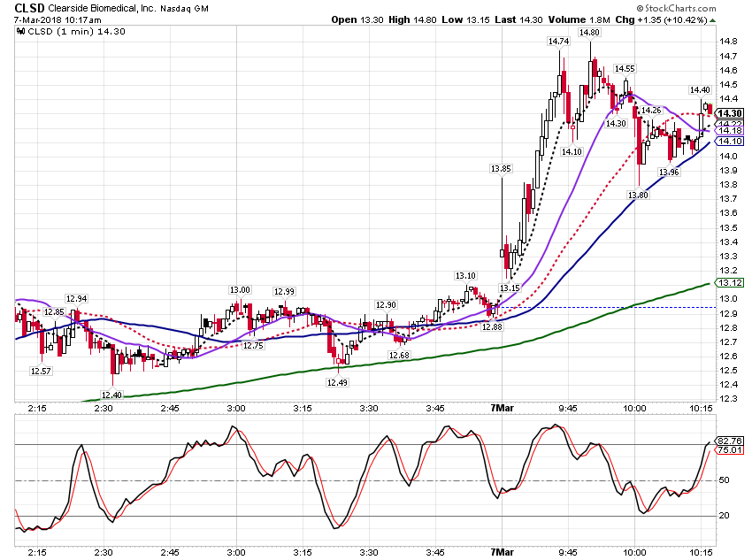Image resolution: width=752 pixels, height=560 pixels.
Task: Select the 13.10 high annotation
Action: coord(465,276)
